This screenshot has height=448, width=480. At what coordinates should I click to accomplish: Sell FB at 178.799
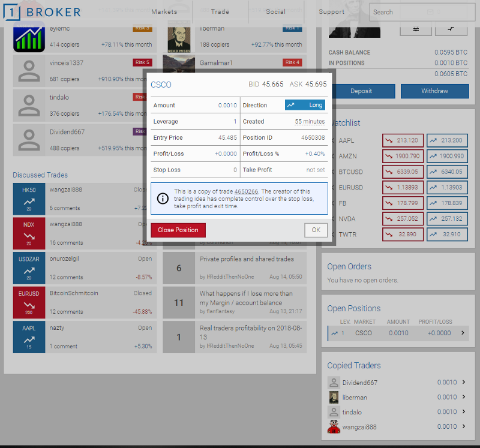[403, 203]
